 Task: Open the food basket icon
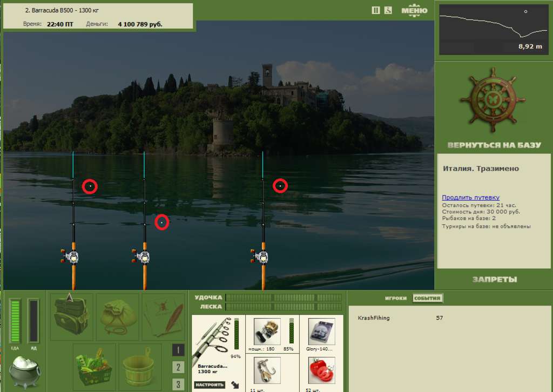tap(94, 367)
